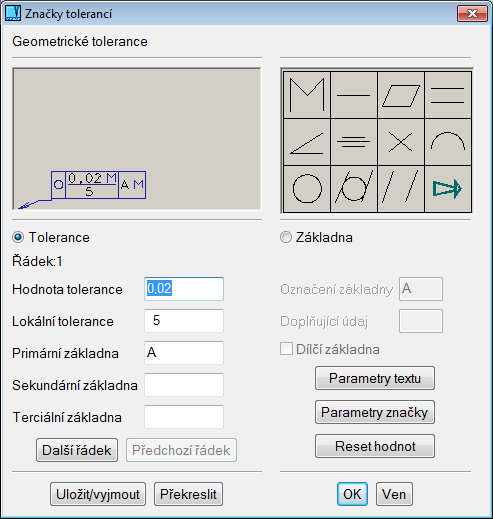This screenshot has height=519, width=493.
Task: Select the maximum material condition M symbol
Action: tap(307, 95)
